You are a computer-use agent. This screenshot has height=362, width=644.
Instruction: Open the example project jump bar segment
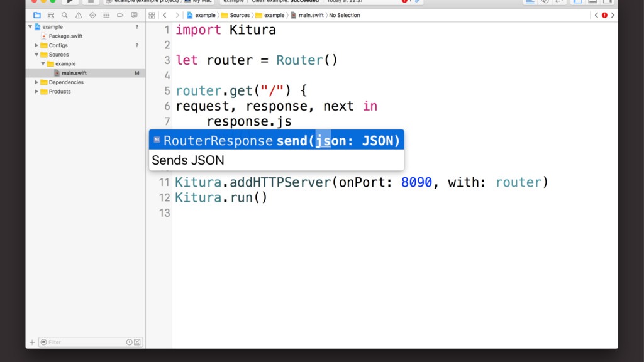pyautogui.click(x=201, y=15)
